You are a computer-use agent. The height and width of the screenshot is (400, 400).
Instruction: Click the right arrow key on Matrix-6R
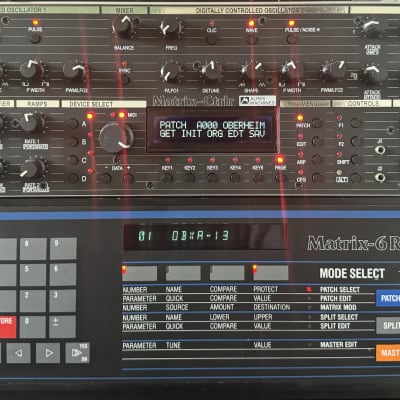point(48,353)
